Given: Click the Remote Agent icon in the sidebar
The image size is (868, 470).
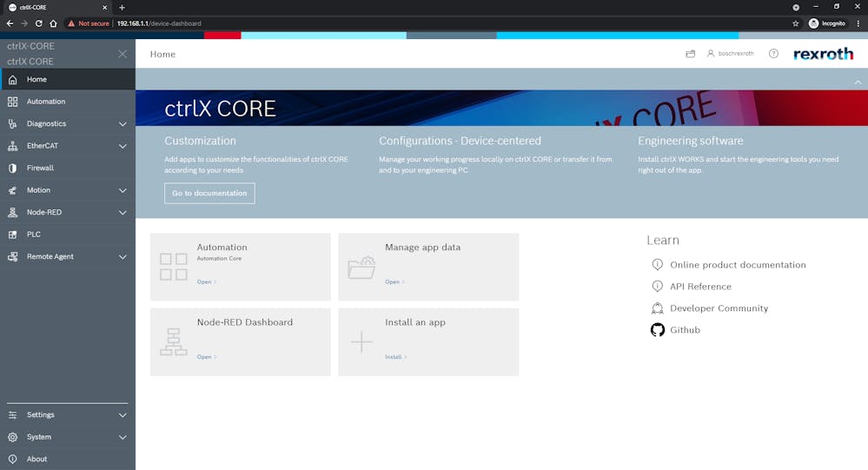Looking at the screenshot, I should (x=13, y=257).
